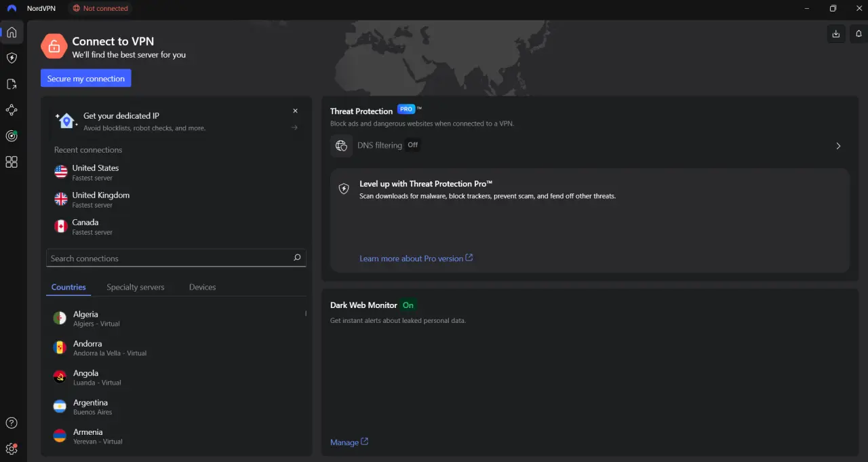Click the Angola flag icon
Image resolution: width=868 pixels, height=462 pixels.
60,377
